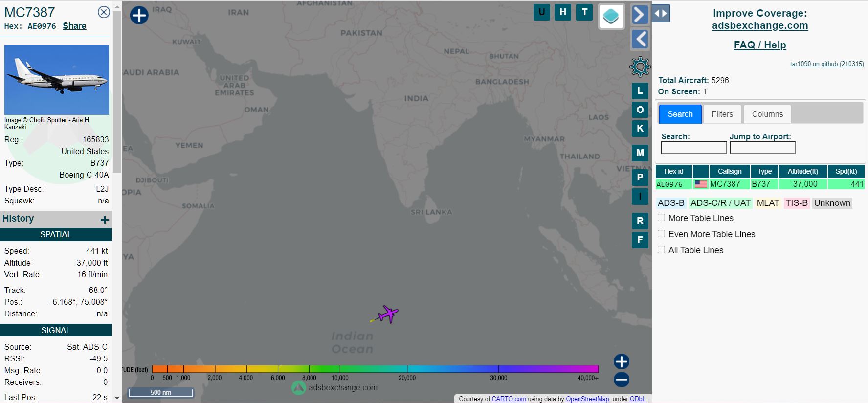This screenshot has height=403, width=868.
Task: Open the map layers selector
Action: pyautogui.click(x=611, y=17)
